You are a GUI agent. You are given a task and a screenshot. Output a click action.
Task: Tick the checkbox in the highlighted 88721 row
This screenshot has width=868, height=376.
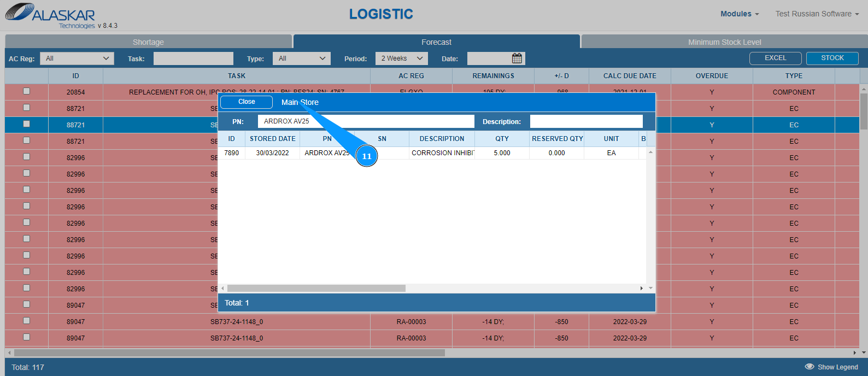click(26, 124)
